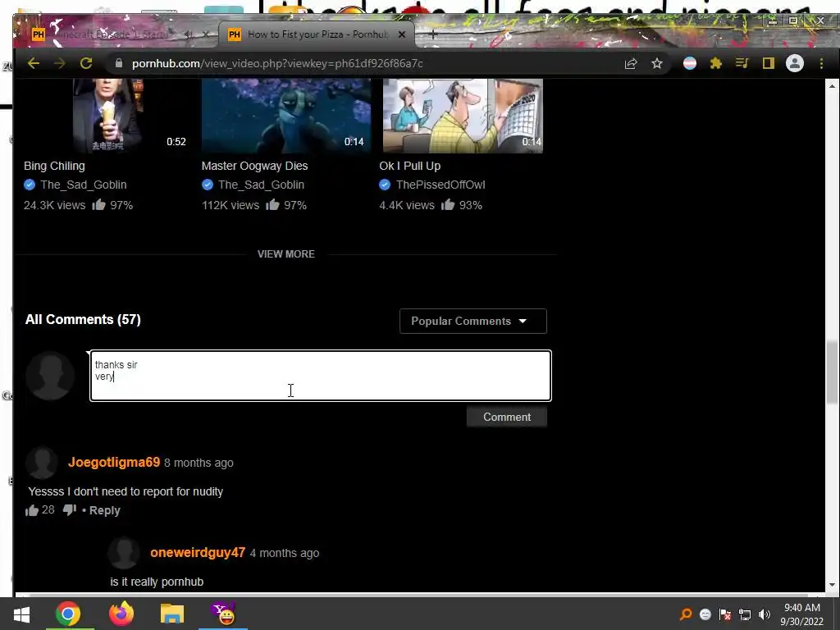Click Joegotligma69's avatar picture
Screen dimensions: 840x630
(x=42, y=463)
